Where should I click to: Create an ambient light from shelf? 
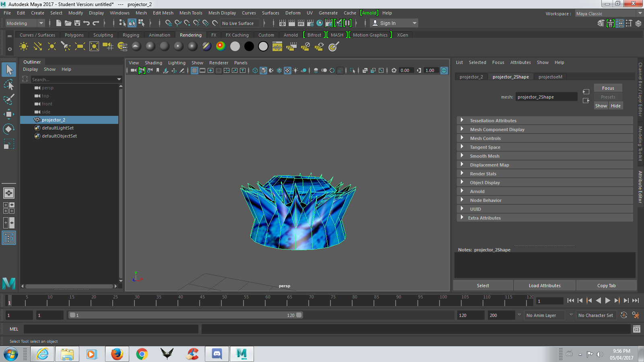[x=24, y=47]
